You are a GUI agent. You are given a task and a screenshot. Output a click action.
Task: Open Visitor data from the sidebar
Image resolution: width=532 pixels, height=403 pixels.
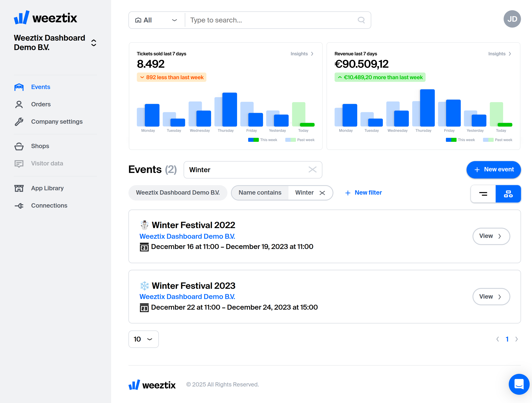(x=47, y=163)
